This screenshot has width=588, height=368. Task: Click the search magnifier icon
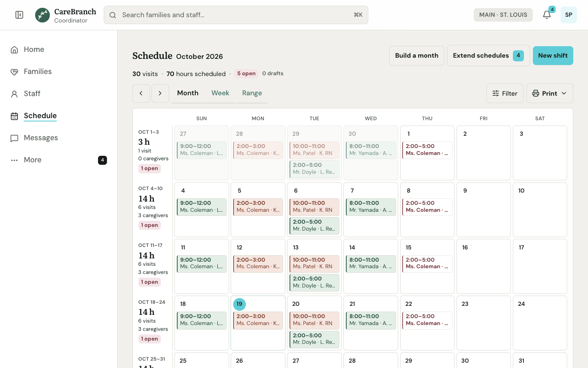[113, 15]
